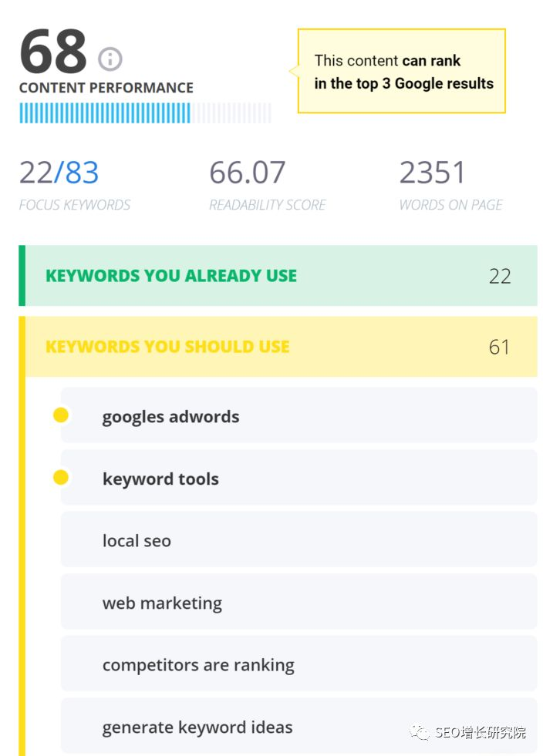Click the WeChat logo in the watermark
The width and height of the screenshot is (543, 756).
pos(420,731)
